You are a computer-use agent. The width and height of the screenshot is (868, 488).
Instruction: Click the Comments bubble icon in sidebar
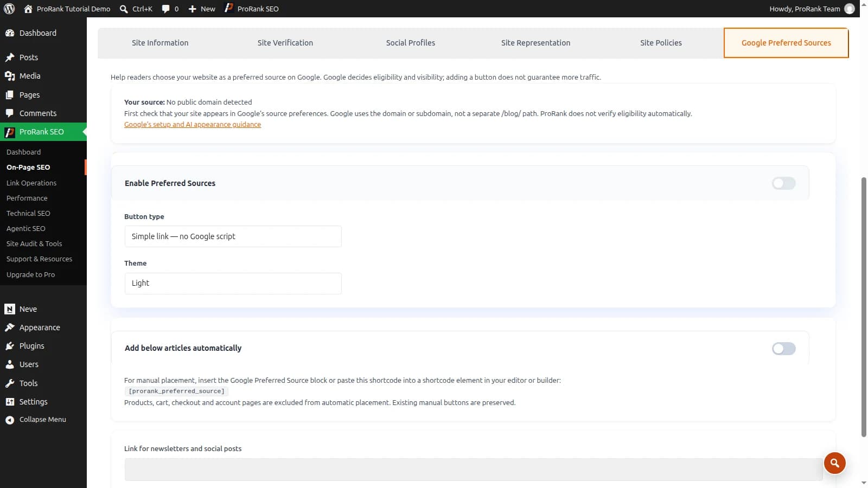pos(10,113)
